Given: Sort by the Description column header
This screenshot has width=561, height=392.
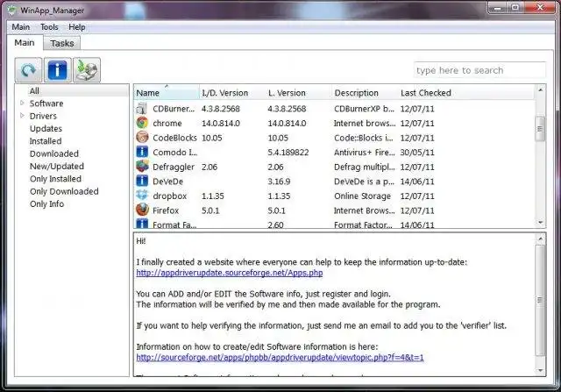Looking at the screenshot, I should pyautogui.click(x=365, y=93).
